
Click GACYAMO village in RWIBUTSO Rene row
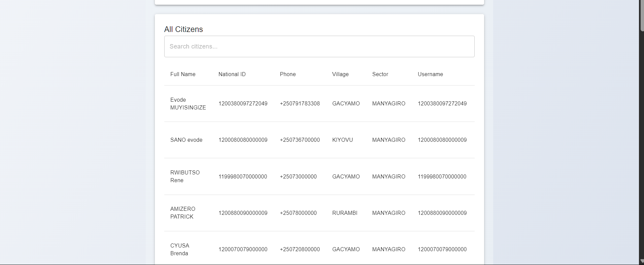[x=346, y=176]
